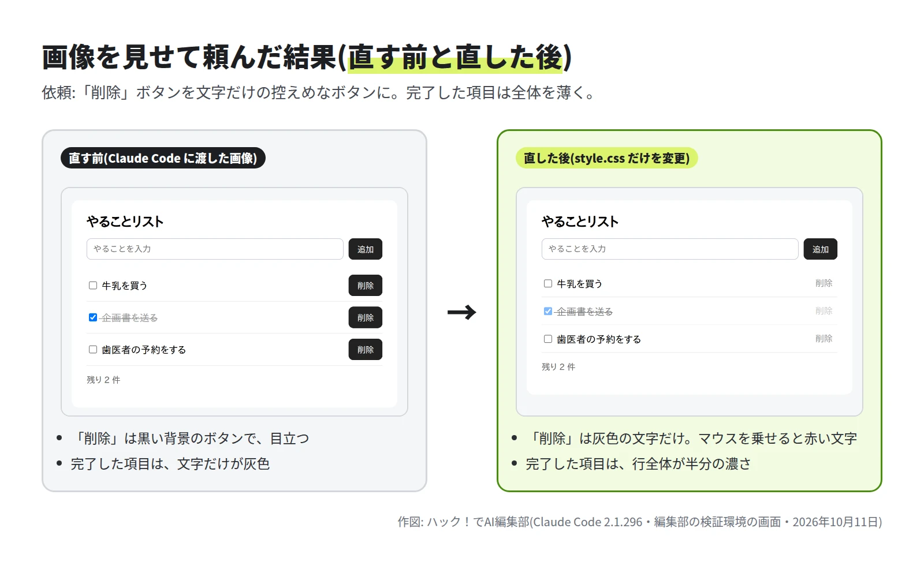Select the 直す前(Claude Code に渡した画像) label
Screen dimensions: 924x562
point(163,158)
